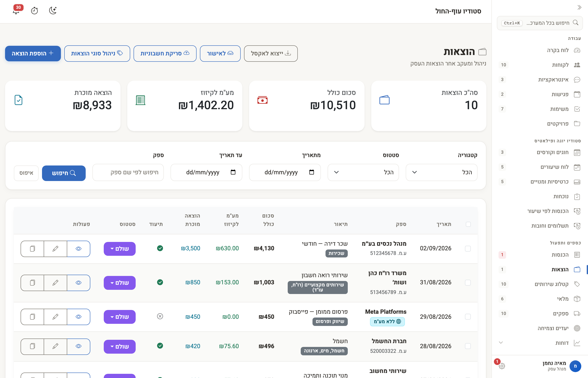Open the קטגוריה filter dropdown
Viewport: 588px width, 378px height.
(441, 172)
